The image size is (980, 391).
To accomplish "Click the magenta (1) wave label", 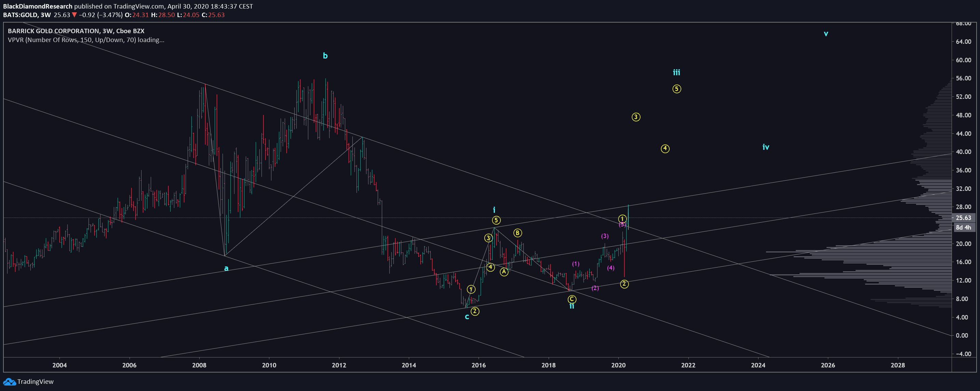I will [576, 263].
